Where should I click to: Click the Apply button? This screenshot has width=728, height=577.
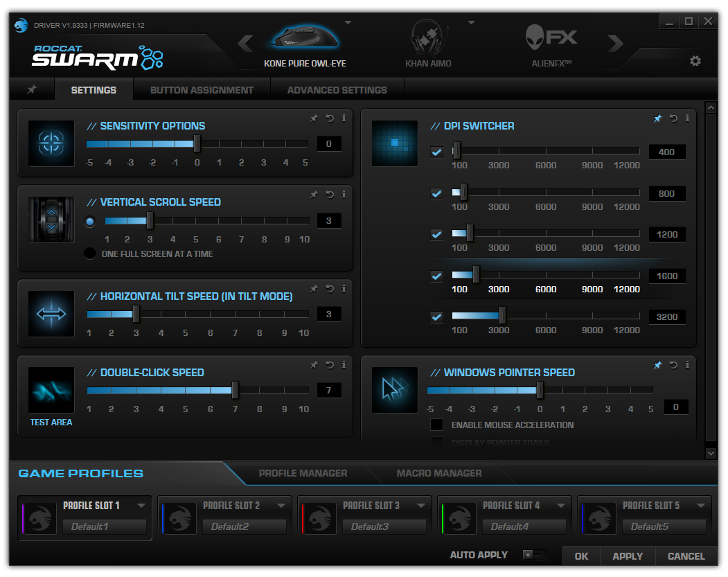628,556
